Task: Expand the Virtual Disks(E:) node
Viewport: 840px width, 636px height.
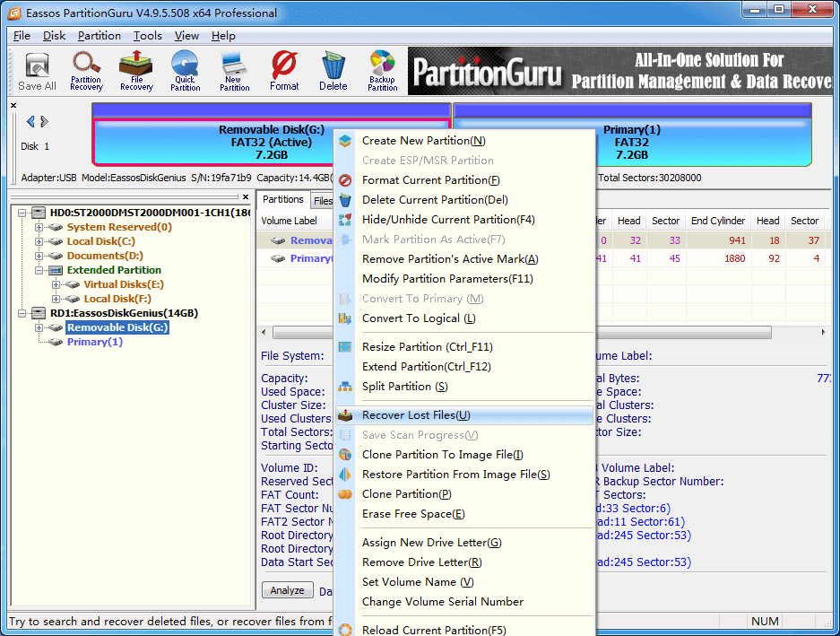Action: pyautogui.click(x=56, y=284)
